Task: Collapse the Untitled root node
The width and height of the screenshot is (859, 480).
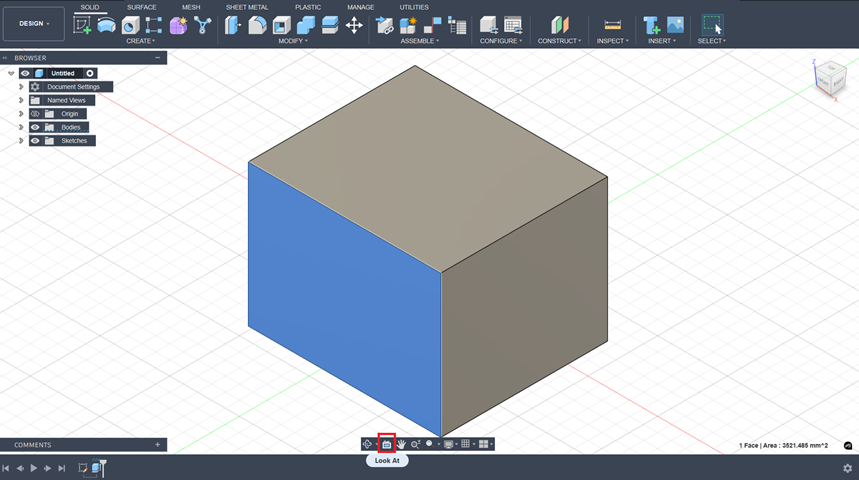Action: click(11, 73)
